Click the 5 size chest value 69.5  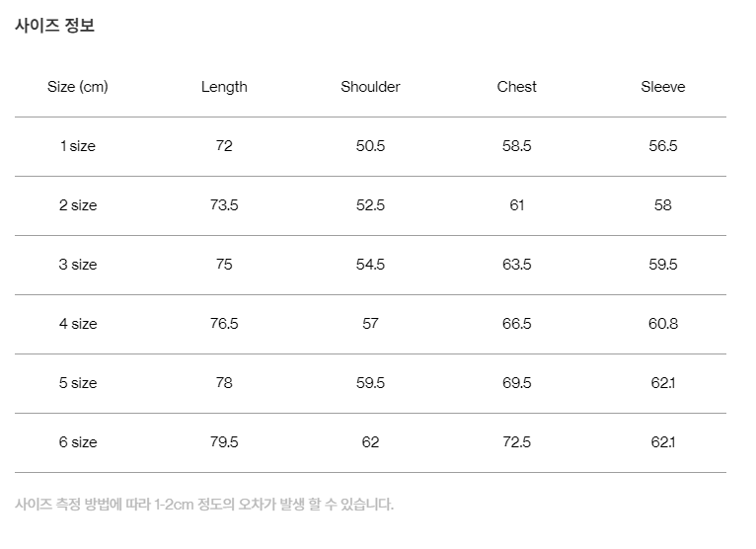pyautogui.click(x=516, y=383)
